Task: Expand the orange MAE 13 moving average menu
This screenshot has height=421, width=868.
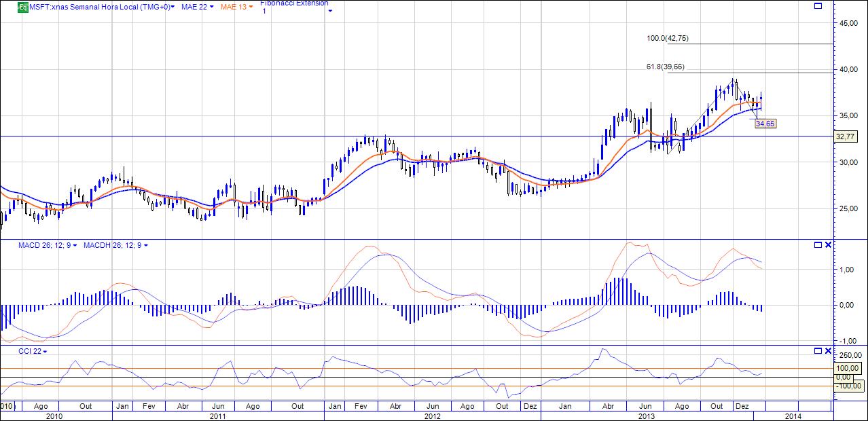Action: click(251, 7)
